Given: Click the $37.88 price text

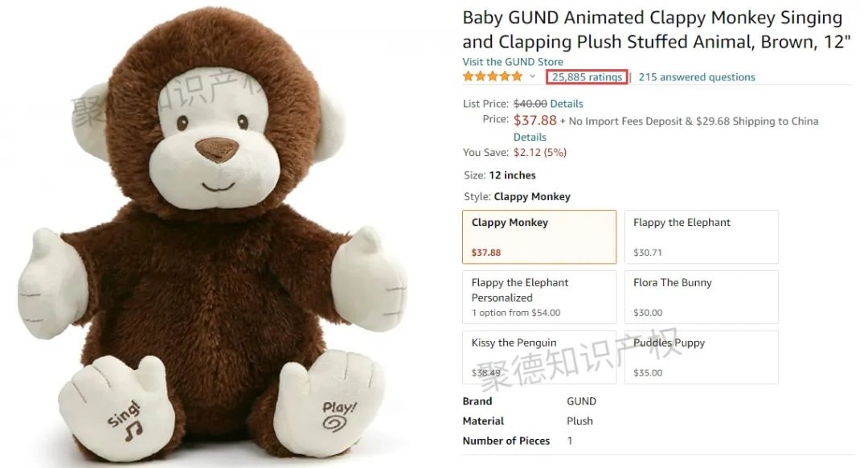Looking at the screenshot, I should tap(534, 120).
